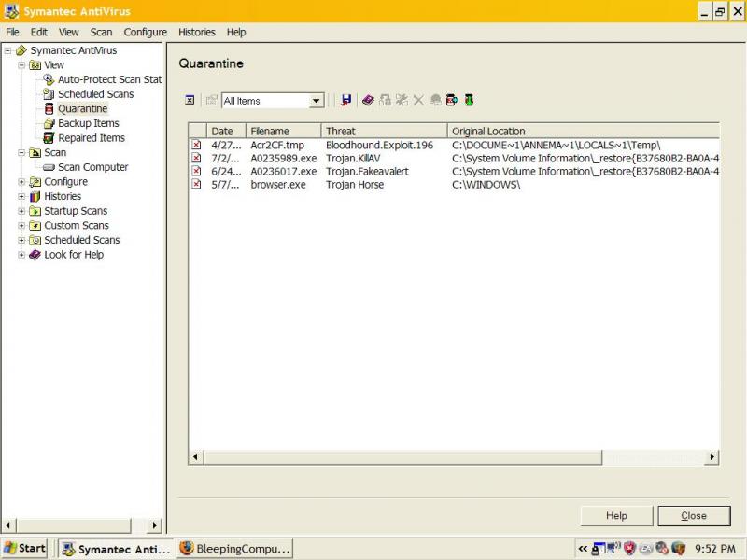
Task: Sort list by Filename column header
Action: coord(283,131)
